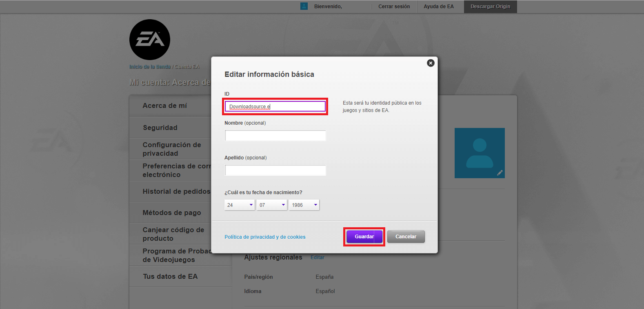
Task: Click the Apellido input field
Action: pos(275,170)
